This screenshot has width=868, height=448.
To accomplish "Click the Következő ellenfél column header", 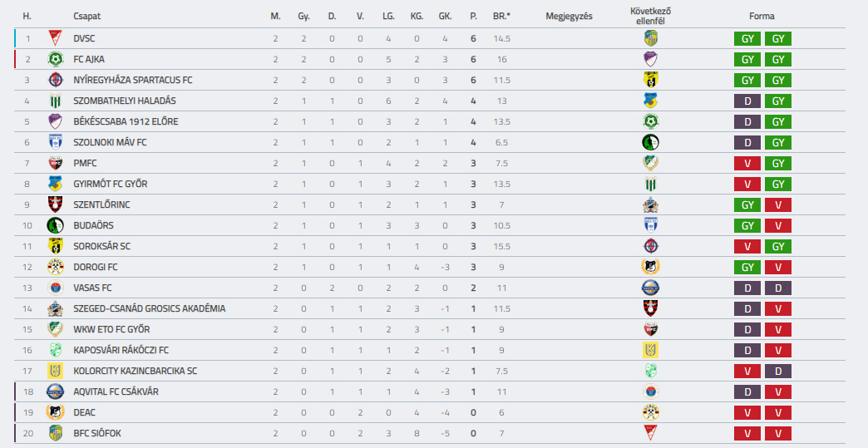I will 650,16.
